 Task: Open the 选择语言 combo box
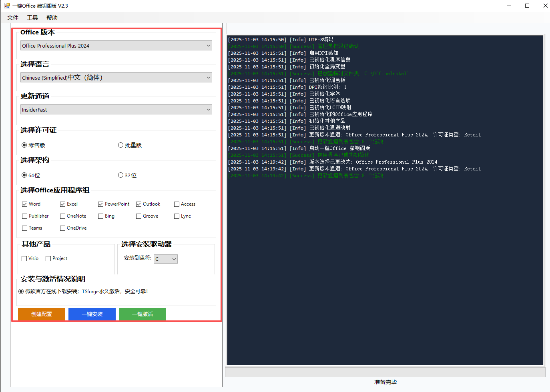tap(116, 78)
